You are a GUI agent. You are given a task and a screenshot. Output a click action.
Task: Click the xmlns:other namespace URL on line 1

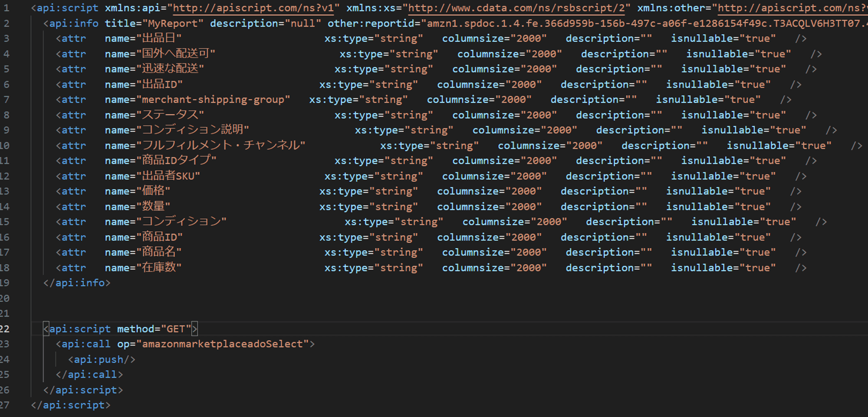pyautogui.click(x=792, y=8)
